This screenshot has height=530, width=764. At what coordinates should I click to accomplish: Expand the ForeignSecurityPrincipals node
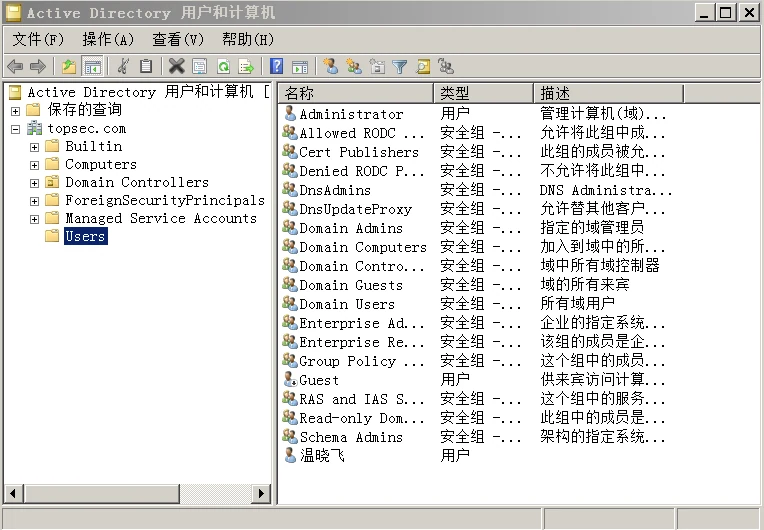pos(34,201)
